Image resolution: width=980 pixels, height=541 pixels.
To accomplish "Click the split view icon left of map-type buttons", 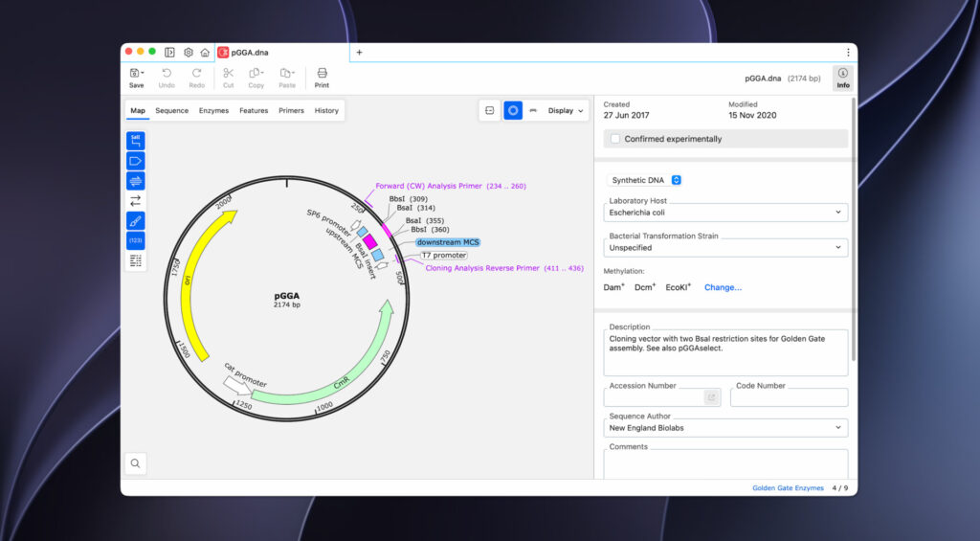I will coord(489,111).
